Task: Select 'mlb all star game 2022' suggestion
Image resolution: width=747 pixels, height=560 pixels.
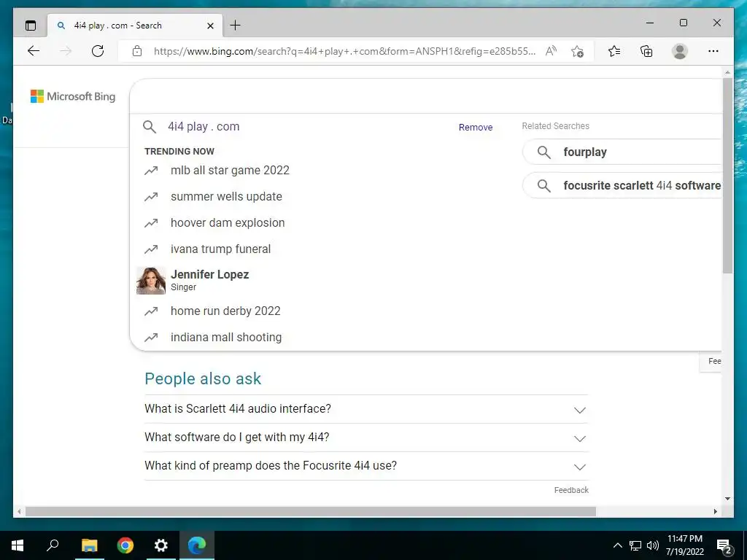Action: 230,171
